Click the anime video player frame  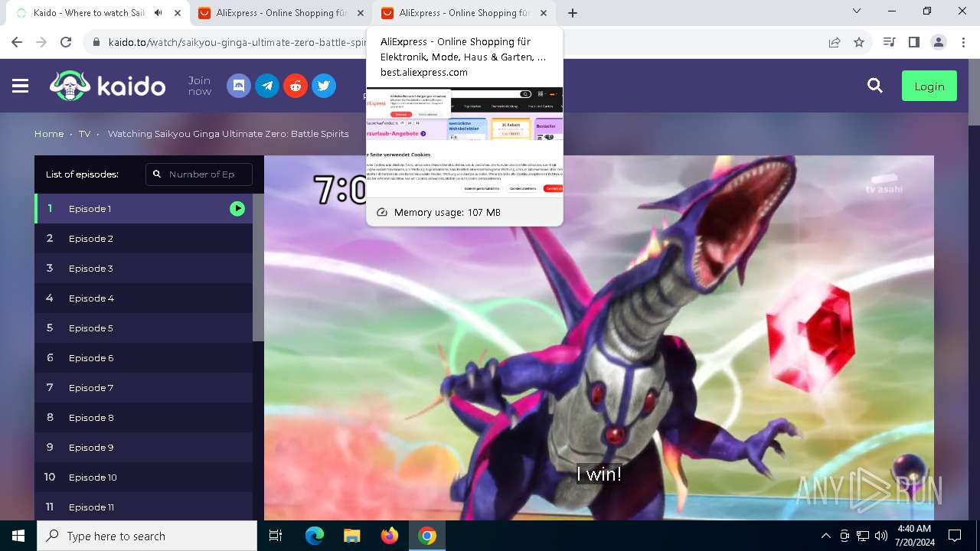pyautogui.click(x=599, y=338)
